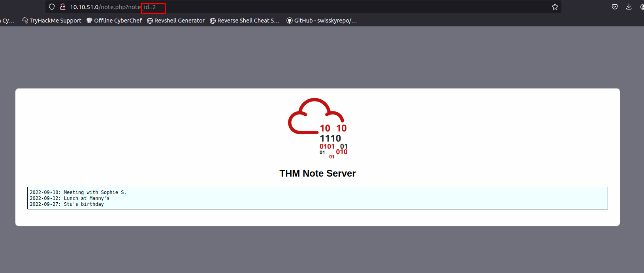Click the red cloud binary logo
The image size is (644, 273).
(318, 128)
